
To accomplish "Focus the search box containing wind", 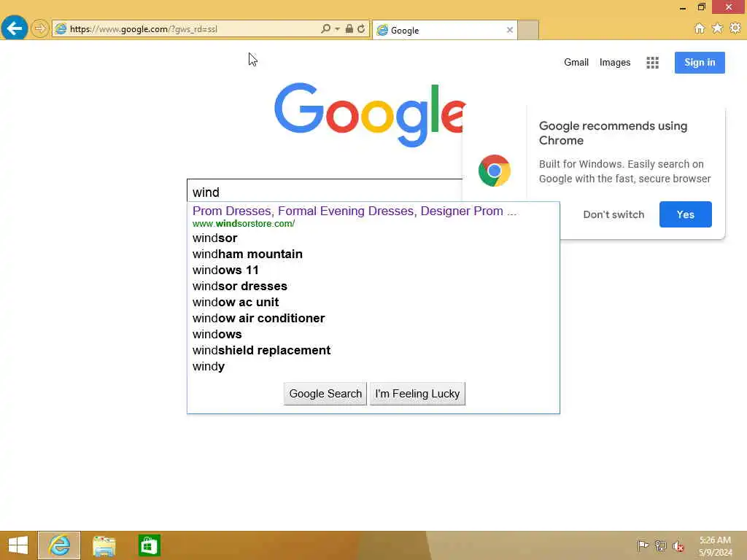I will click(x=325, y=192).
